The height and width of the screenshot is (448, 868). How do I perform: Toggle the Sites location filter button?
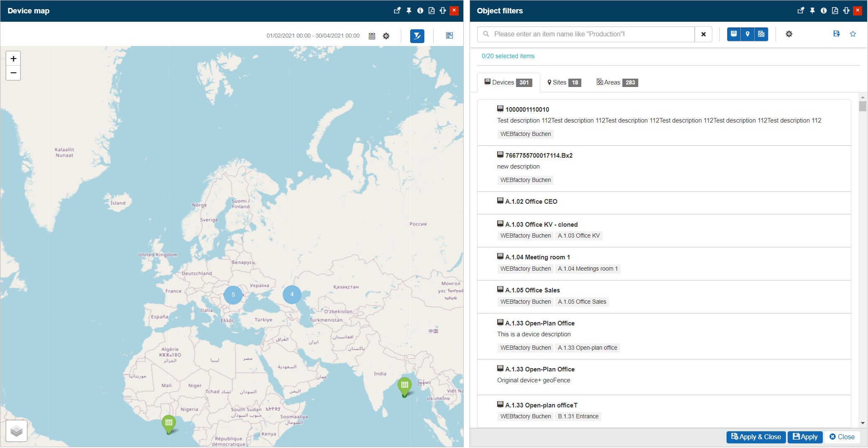(747, 34)
